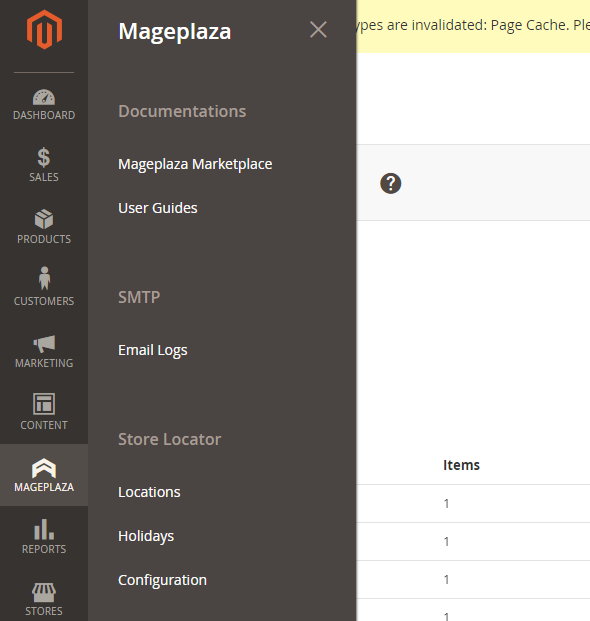Open the Reports sidebar menu
Screen dimensions: 590x621
[x=44, y=537]
